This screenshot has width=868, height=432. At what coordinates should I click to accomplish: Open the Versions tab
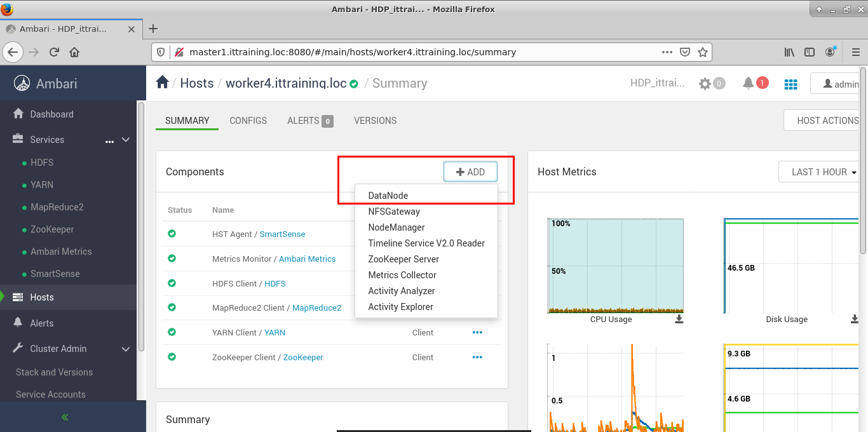pyautogui.click(x=375, y=121)
